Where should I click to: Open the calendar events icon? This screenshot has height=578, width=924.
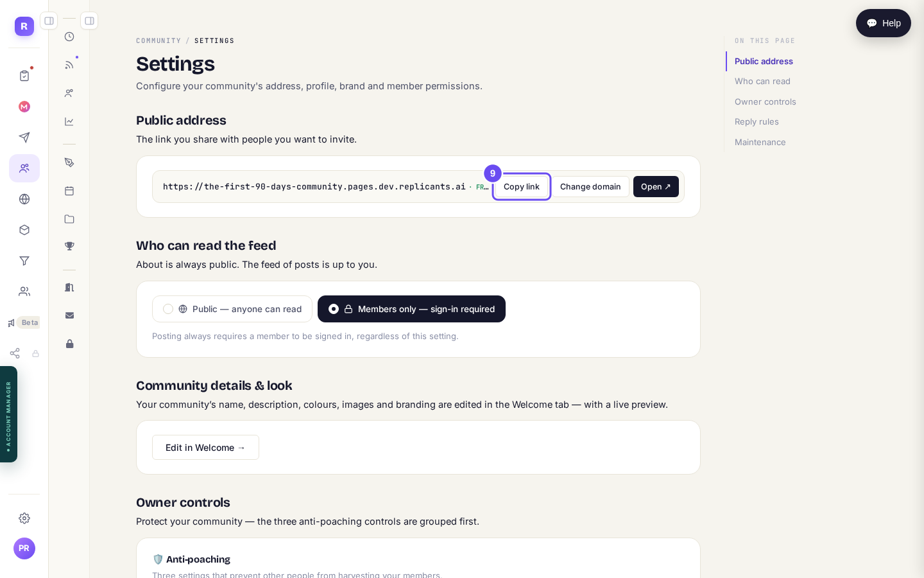click(x=69, y=191)
